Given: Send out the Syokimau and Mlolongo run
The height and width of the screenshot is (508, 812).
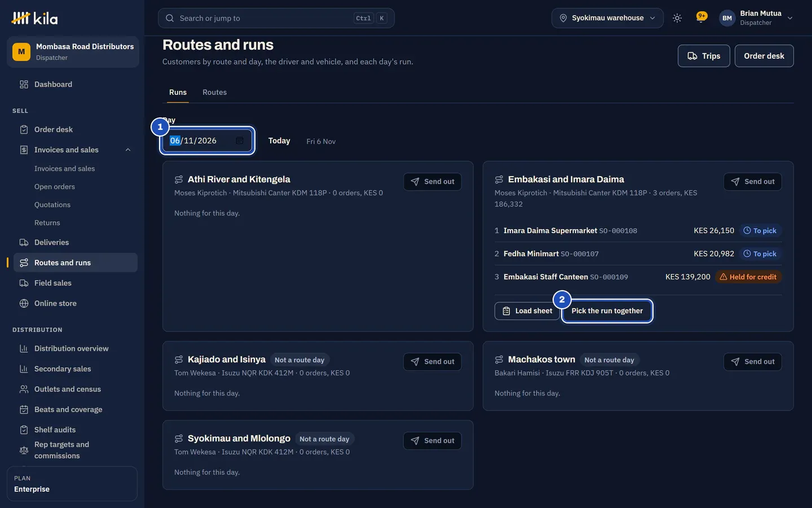Looking at the screenshot, I should coord(433,441).
